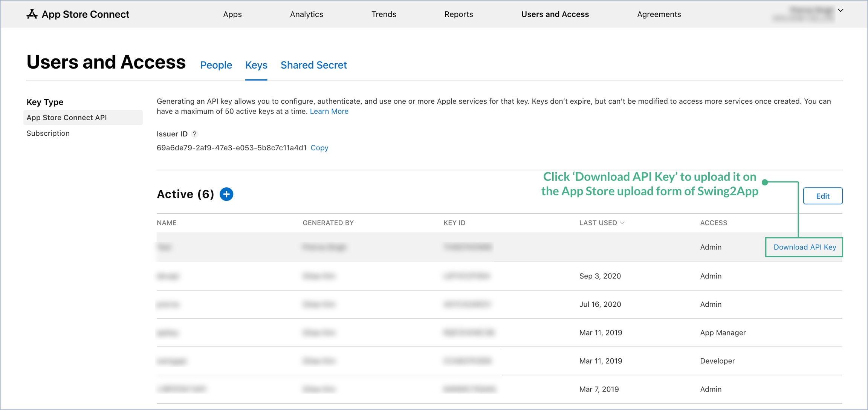Screen dimensions: 868x410
Task: Click the Edit button
Action: (823, 196)
